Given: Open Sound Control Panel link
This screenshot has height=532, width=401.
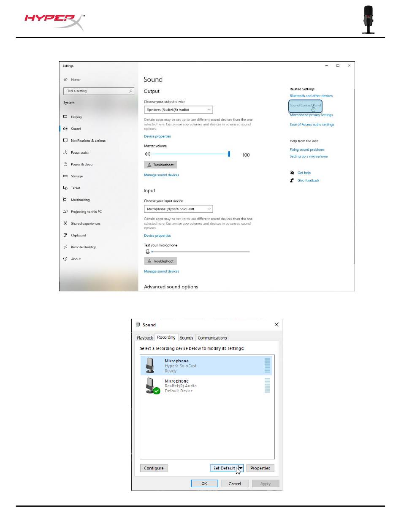Looking at the screenshot, I should tap(305, 105).
